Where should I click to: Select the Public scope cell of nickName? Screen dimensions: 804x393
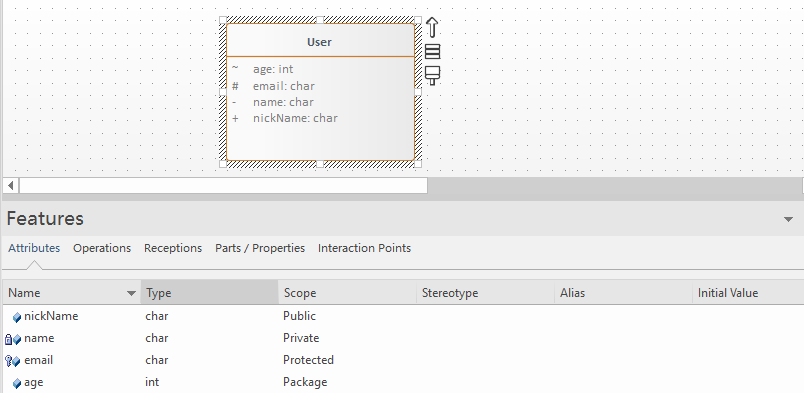(x=299, y=316)
